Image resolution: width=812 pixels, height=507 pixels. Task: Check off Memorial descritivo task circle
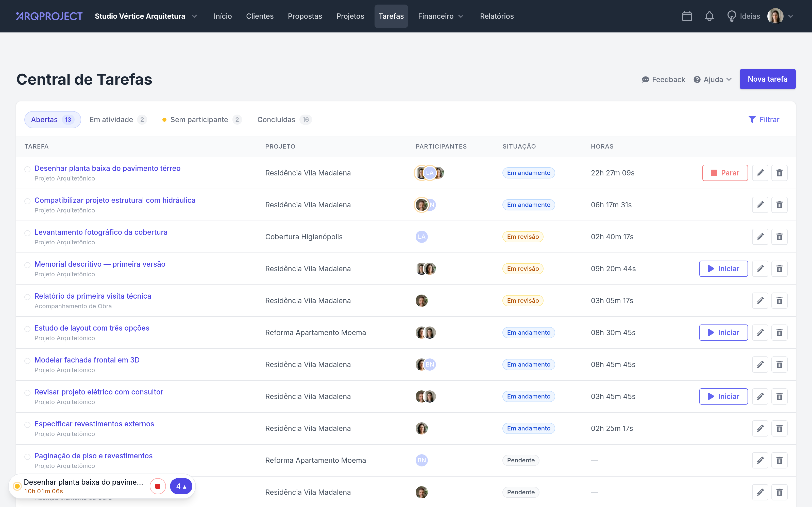click(27, 265)
